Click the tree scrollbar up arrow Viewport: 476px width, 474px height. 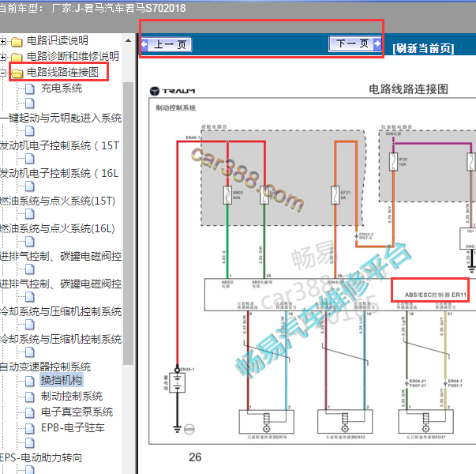(129, 40)
